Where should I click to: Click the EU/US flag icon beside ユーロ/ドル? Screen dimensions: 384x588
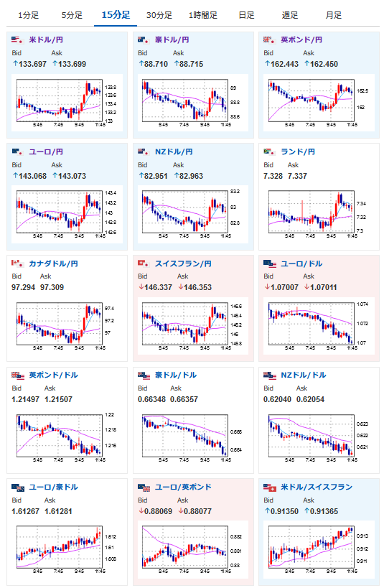coord(269,263)
